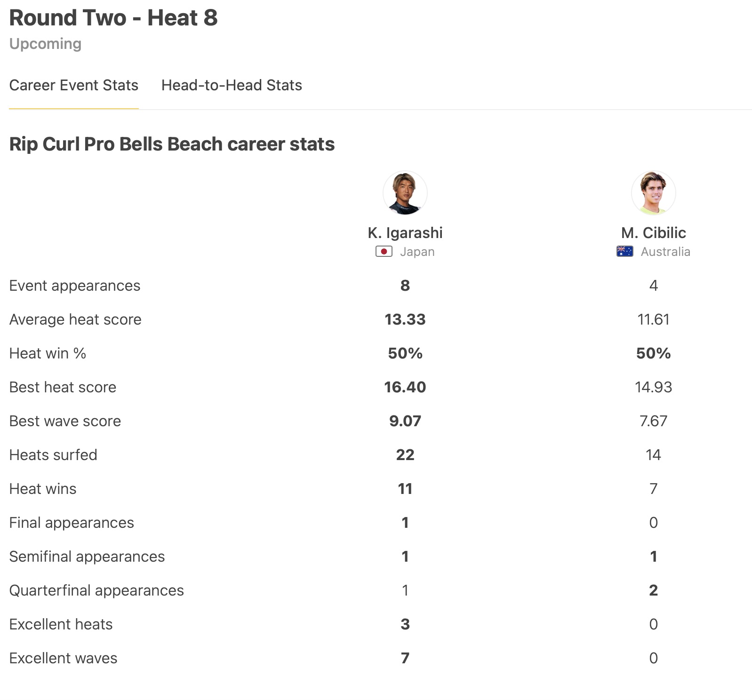Image resolution: width=752 pixels, height=700 pixels.
Task: Click Igarashi's 13.33 average heat score
Action: pyautogui.click(x=405, y=319)
